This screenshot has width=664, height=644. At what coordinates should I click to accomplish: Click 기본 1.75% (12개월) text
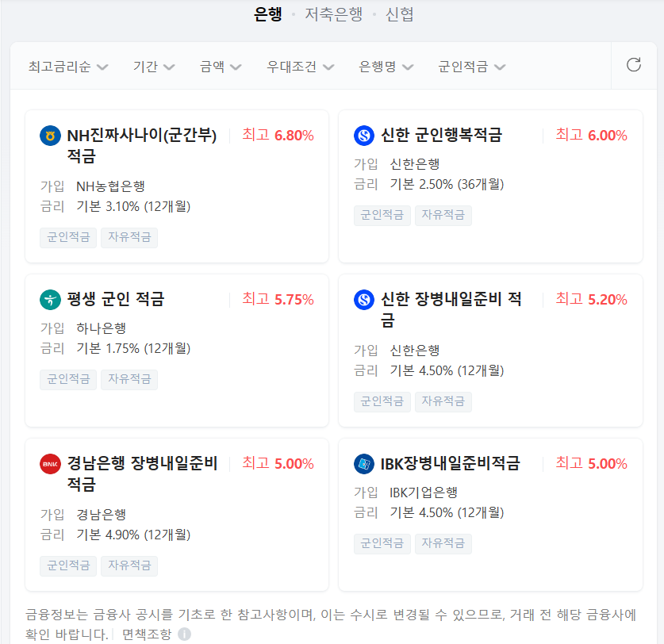coord(133,349)
